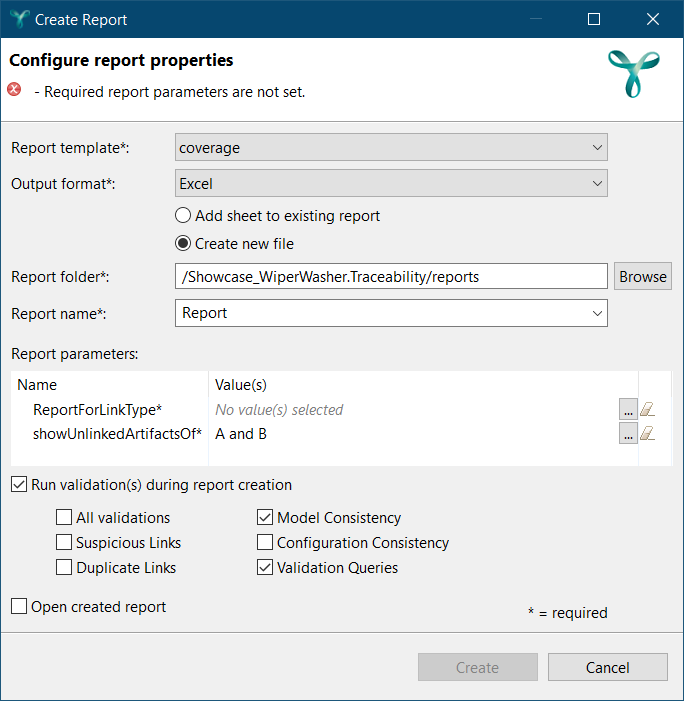This screenshot has height=701, width=684.
Task: Maximize the Create Report window
Action: 594,19
